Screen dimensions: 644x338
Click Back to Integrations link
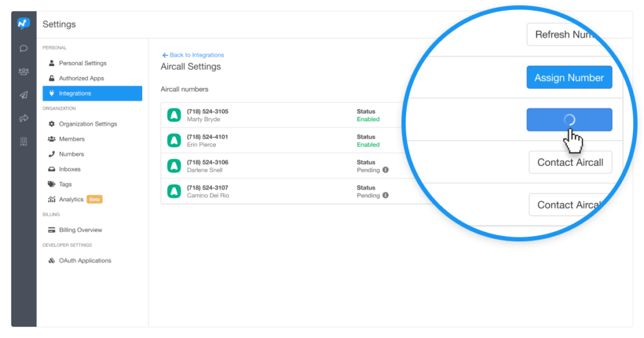tap(193, 55)
